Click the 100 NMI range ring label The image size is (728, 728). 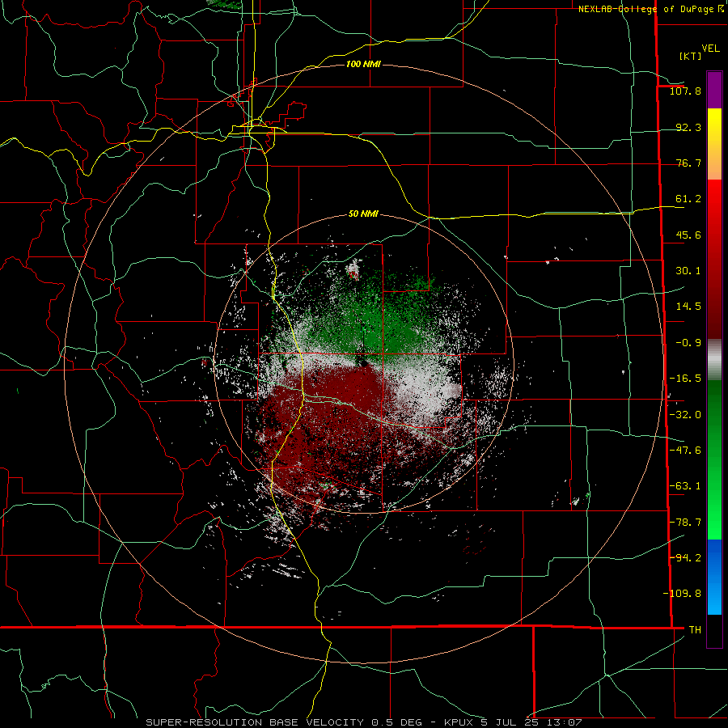point(363,64)
